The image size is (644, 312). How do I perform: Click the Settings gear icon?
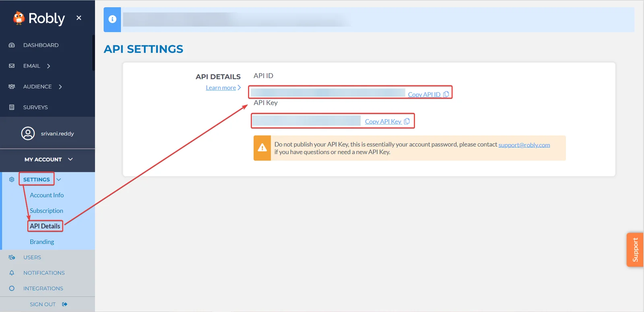click(x=12, y=180)
